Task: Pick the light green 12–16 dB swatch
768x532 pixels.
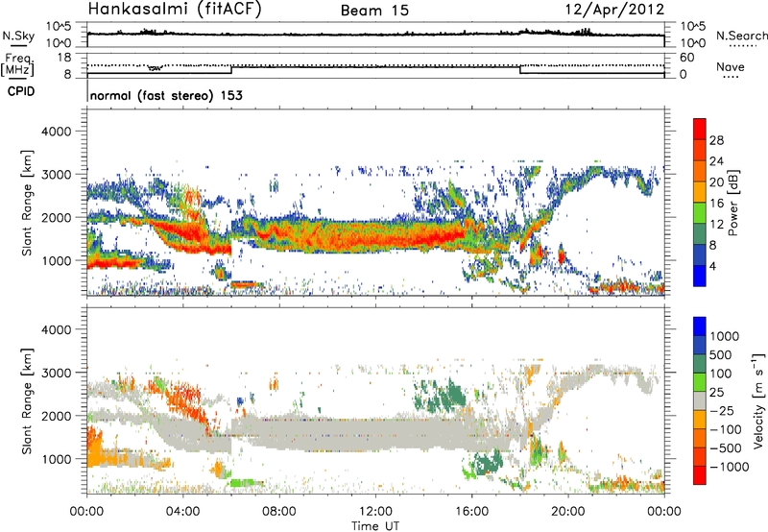Action: (x=700, y=212)
